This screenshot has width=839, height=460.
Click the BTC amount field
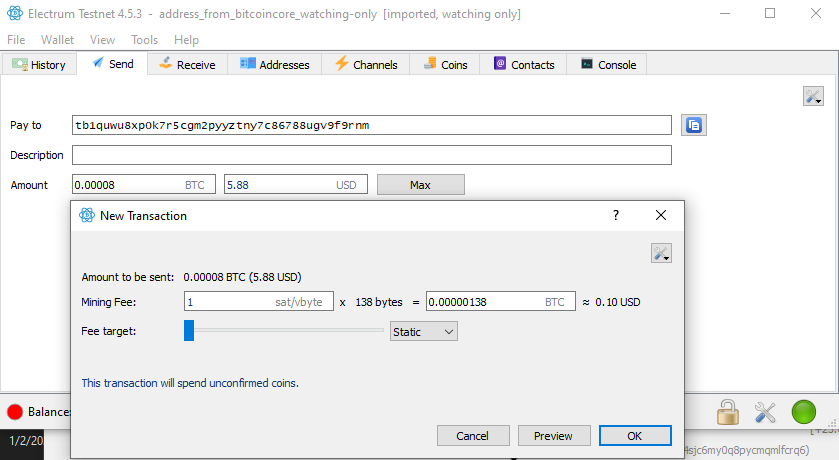(143, 185)
